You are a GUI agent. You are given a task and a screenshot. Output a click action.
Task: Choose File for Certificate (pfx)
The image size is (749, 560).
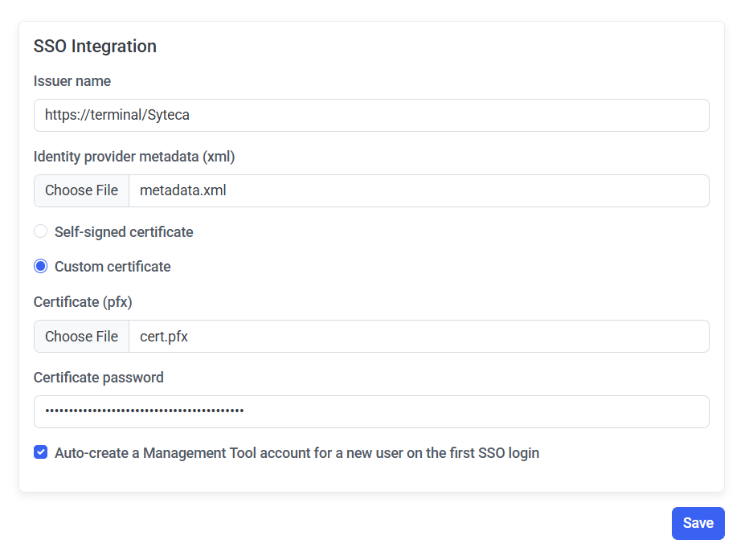tap(81, 336)
